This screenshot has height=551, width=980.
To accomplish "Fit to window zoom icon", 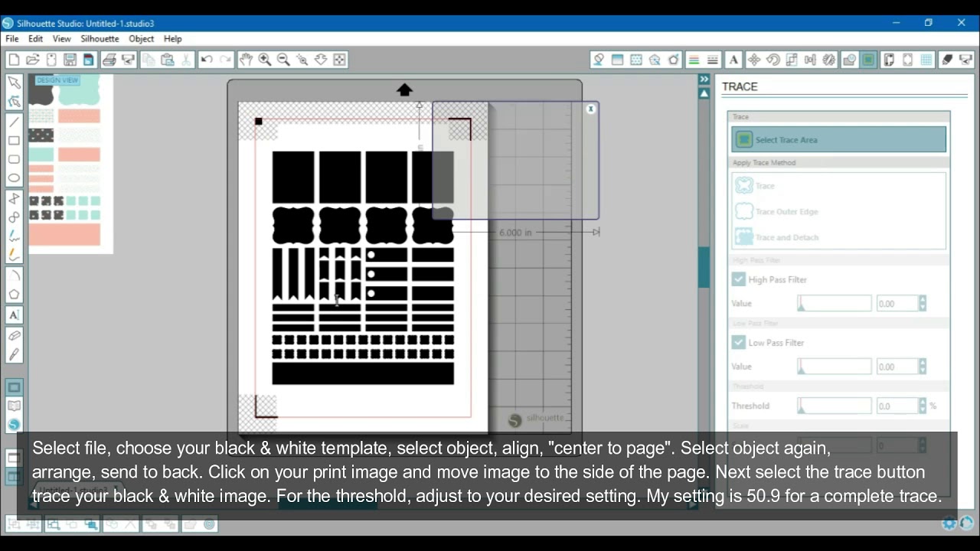I will pos(339,60).
